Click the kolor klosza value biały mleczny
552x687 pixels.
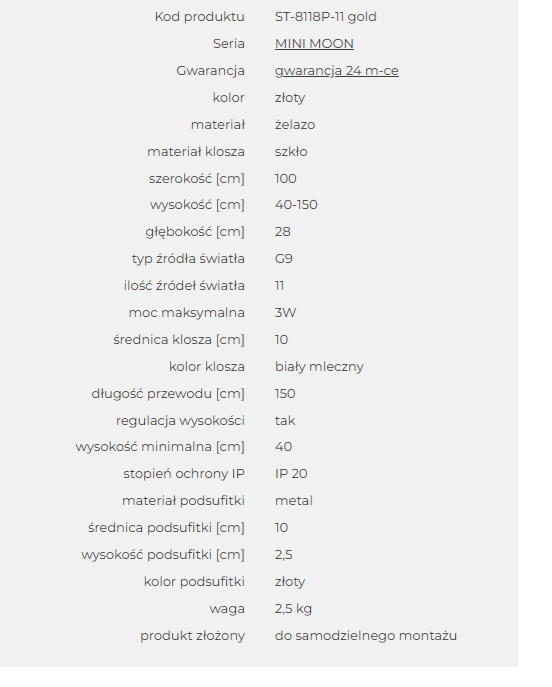(x=319, y=367)
